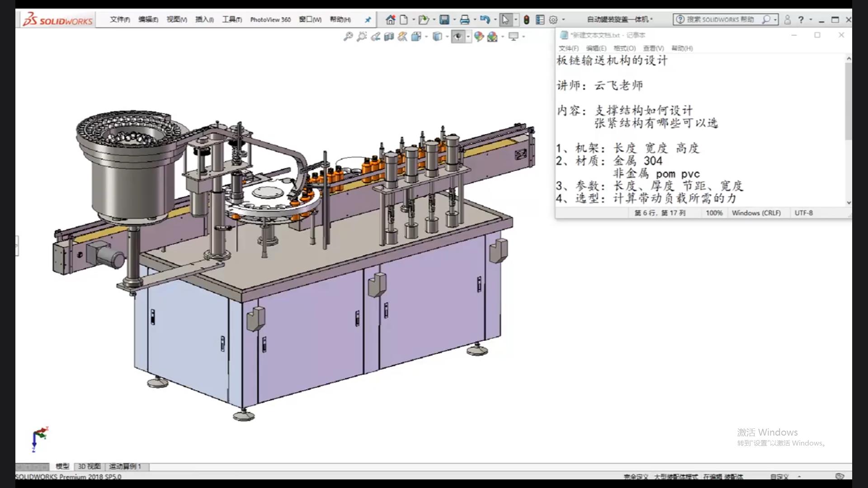The height and width of the screenshot is (488, 868).
Task: Create a new document
Action: tap(404, 19)
